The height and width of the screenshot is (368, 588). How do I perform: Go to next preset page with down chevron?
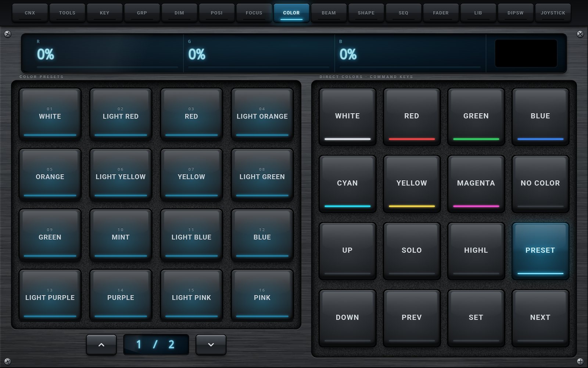coord(211,345)
